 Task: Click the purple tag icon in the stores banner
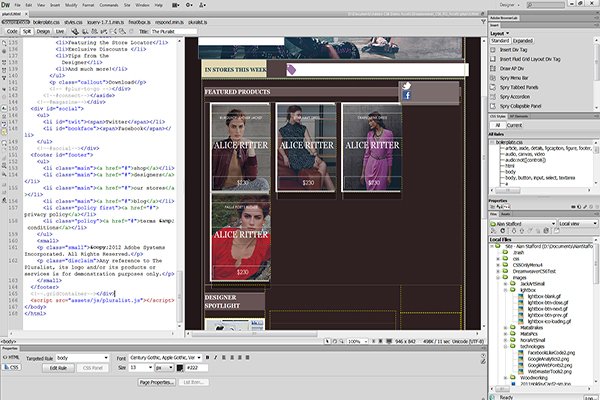pos(291,69)
